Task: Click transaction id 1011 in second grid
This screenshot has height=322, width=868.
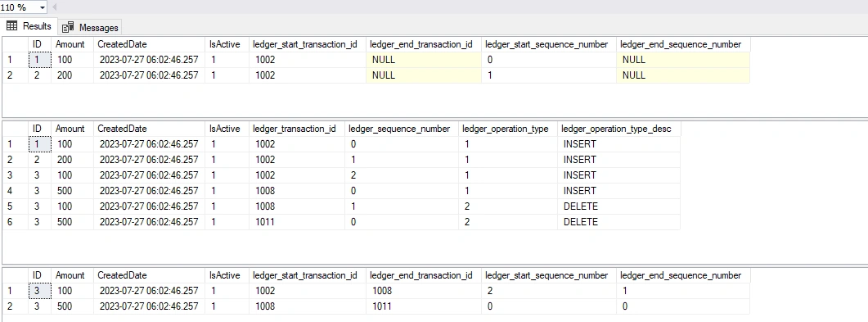Action: (297, 222)
